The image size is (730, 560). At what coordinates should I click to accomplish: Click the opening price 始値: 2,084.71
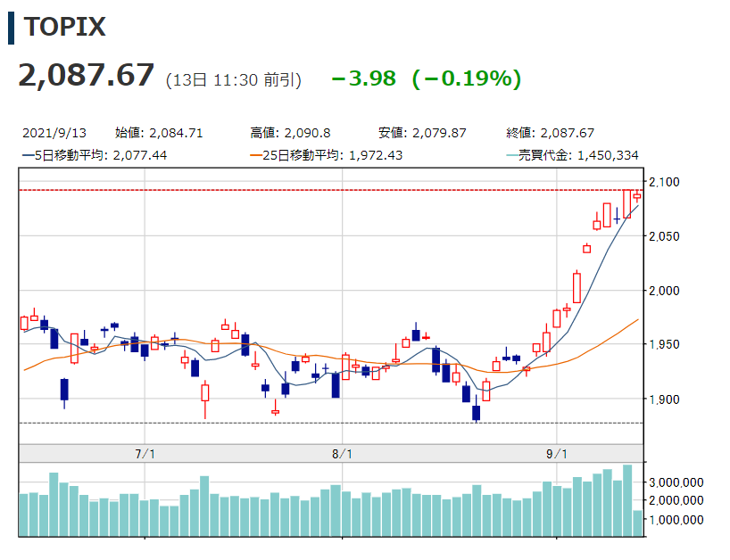pos(159,133)
